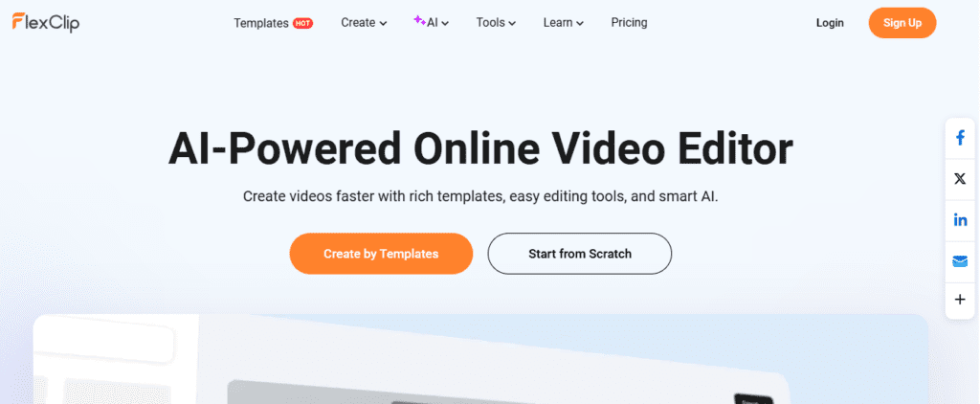This screenshot has height=404, width=980.
Task: Share page via email envelope icon
Action: click(960, 261)
